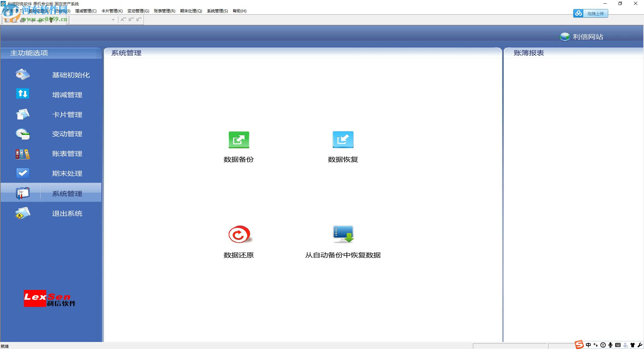The height and width of the screenshot is (349, 644).
Task: Open the 系统管理(S) menu
Action: [217, 11]
